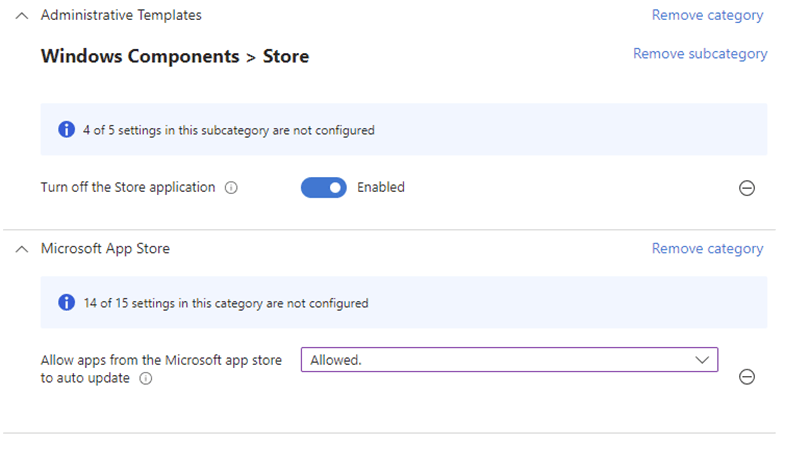Remove the Administrative Templates category
809x469 pixels.
coord(707,15)
